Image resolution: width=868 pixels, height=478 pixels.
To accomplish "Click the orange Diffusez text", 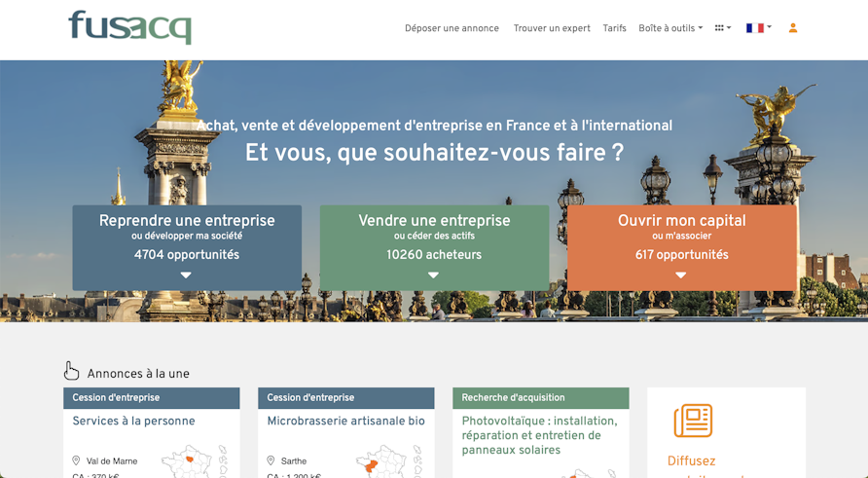I will pyautogui.click(x=692, y=460).
